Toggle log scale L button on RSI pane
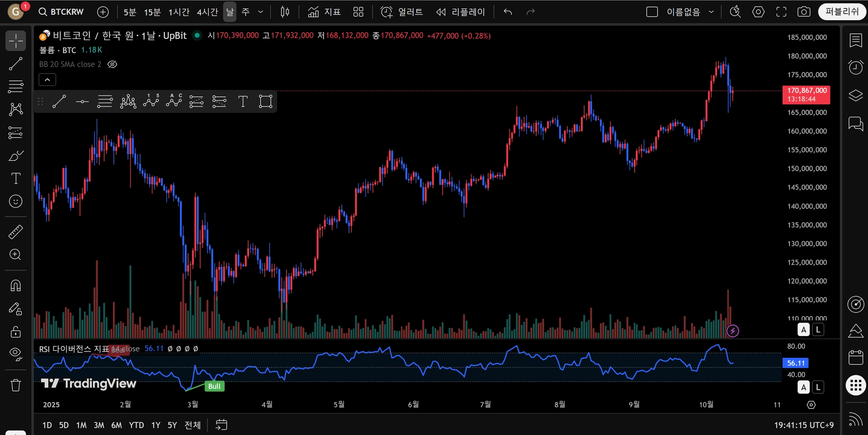 [818, 387]
